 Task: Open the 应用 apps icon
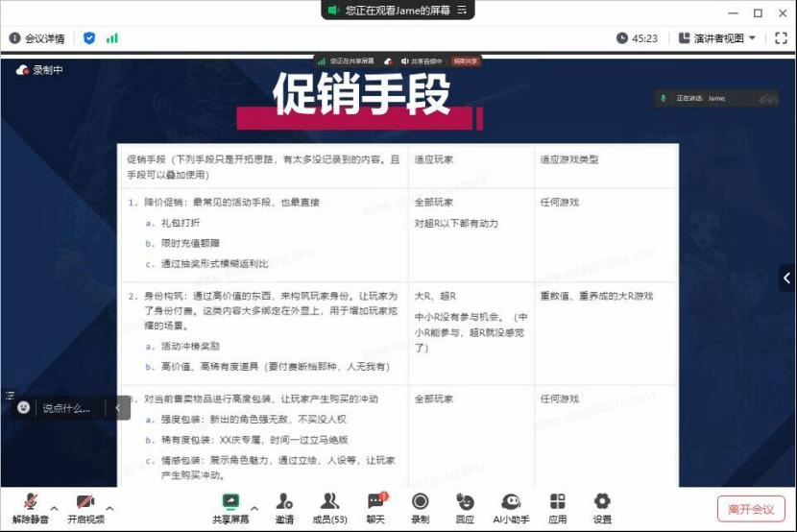(x=557, y=506)
